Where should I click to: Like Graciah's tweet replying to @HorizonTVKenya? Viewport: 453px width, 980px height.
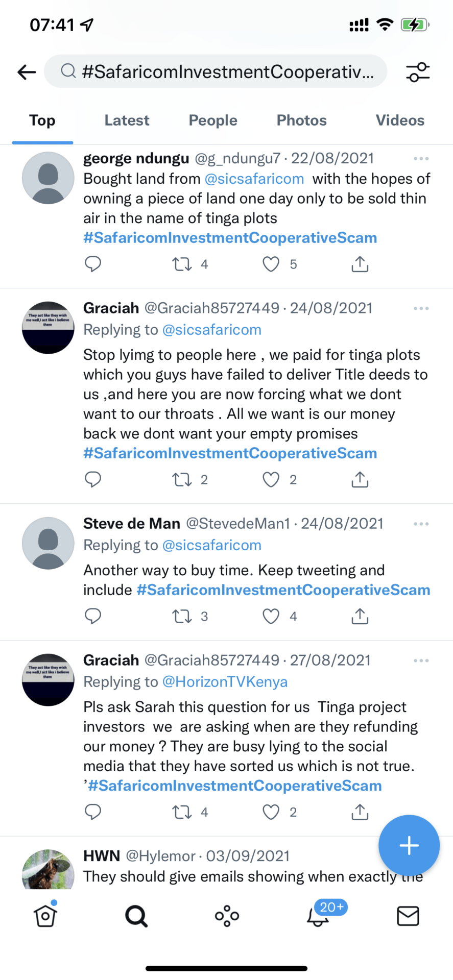point(271,812)
